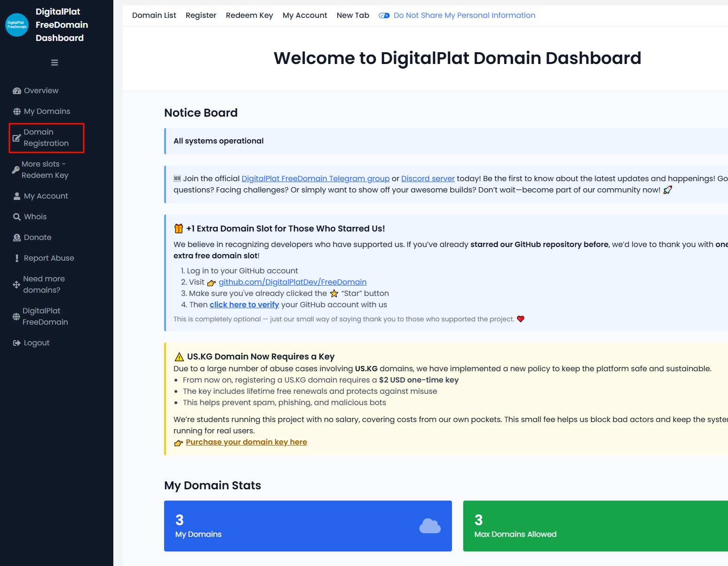
Task: Select Register in the top navigation
Action: point(201,16)
